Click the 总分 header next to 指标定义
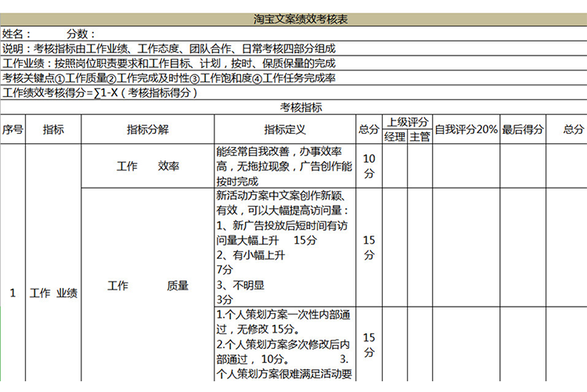Screen dimensions: 587x392 coord(369,130)
